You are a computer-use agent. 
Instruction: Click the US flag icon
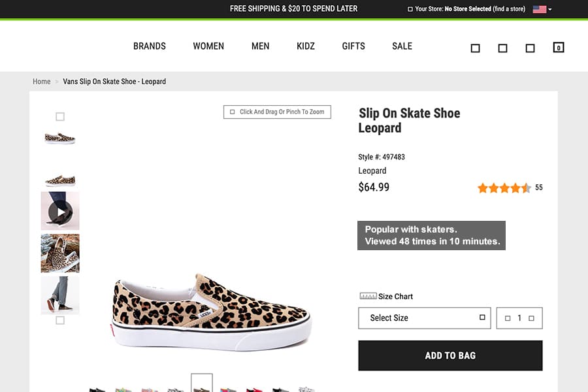point(539,9)
